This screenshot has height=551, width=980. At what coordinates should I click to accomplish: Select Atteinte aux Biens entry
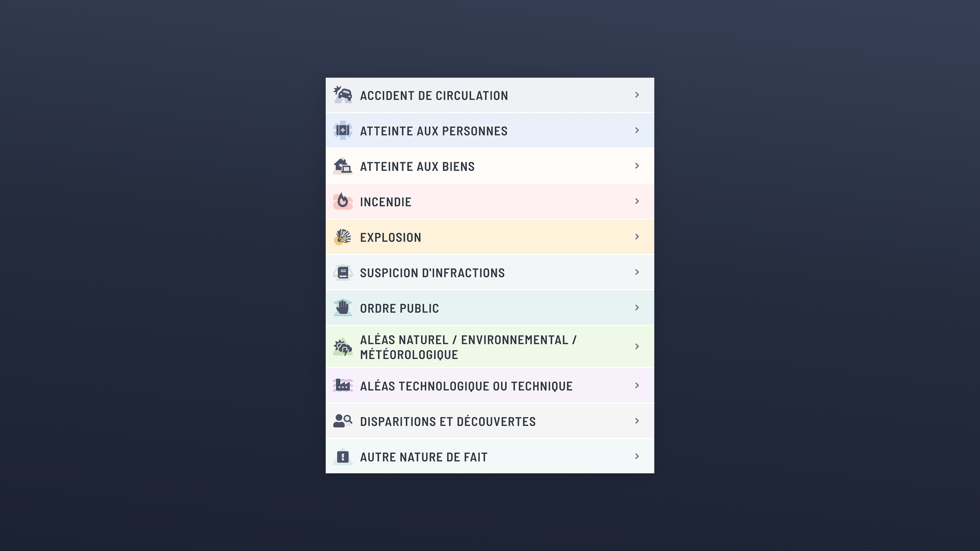(x=417, y=166)
